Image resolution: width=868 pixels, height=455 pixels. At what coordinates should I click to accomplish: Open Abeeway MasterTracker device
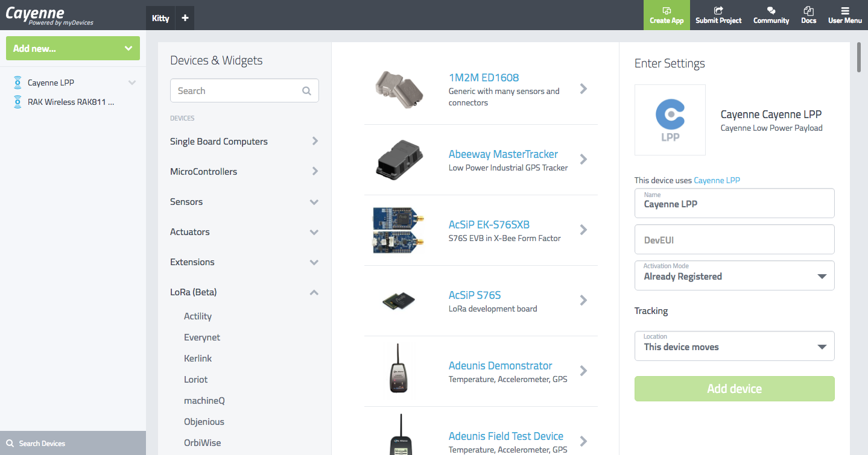(x=503, y=154)
